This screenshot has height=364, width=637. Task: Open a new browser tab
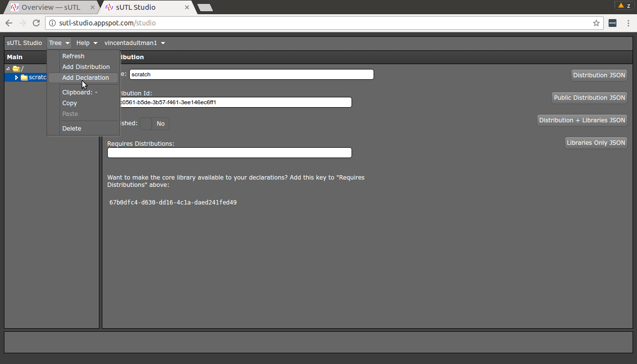205,7
